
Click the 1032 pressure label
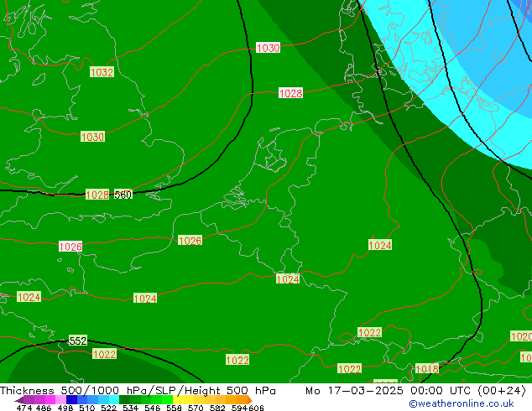102,72
